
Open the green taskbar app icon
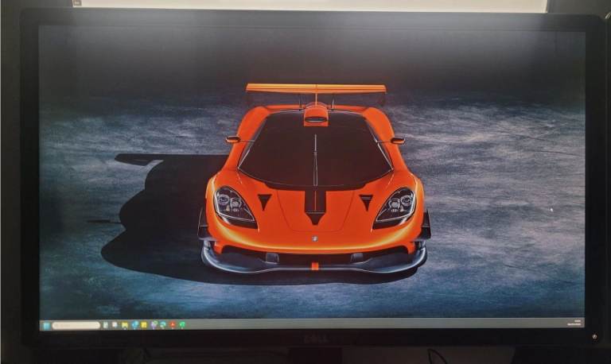tap(182, 324)
